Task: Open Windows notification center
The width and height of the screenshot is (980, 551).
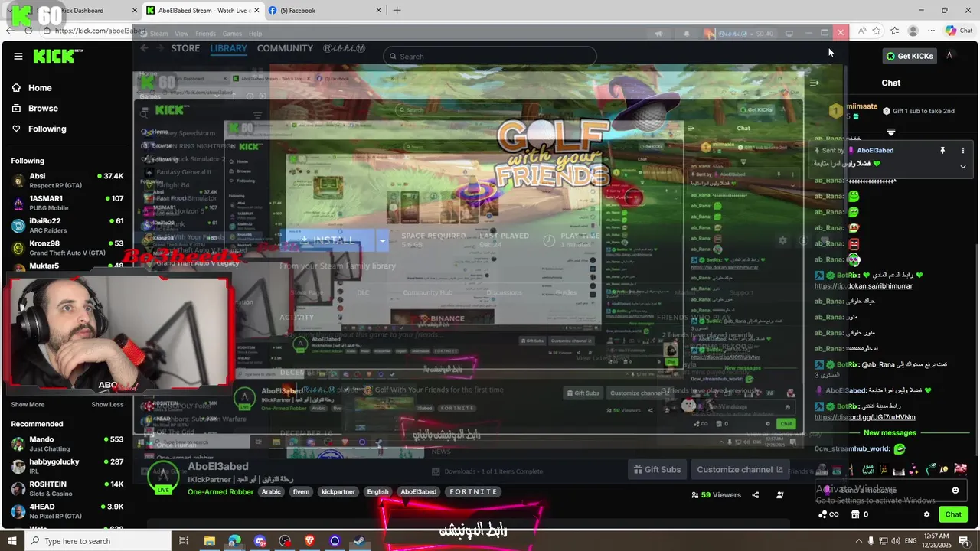Action: [963, 541]
